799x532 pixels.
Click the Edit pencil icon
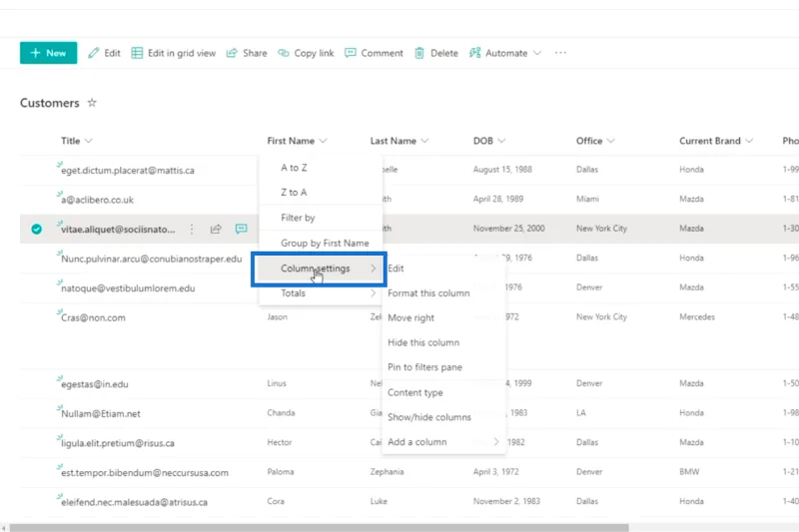(x=93, y=53)
